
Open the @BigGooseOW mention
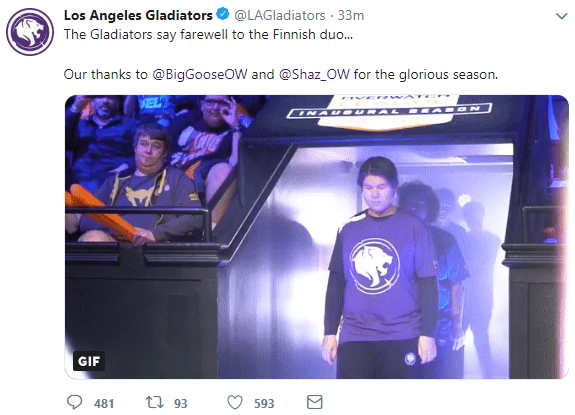click(200, 74)
